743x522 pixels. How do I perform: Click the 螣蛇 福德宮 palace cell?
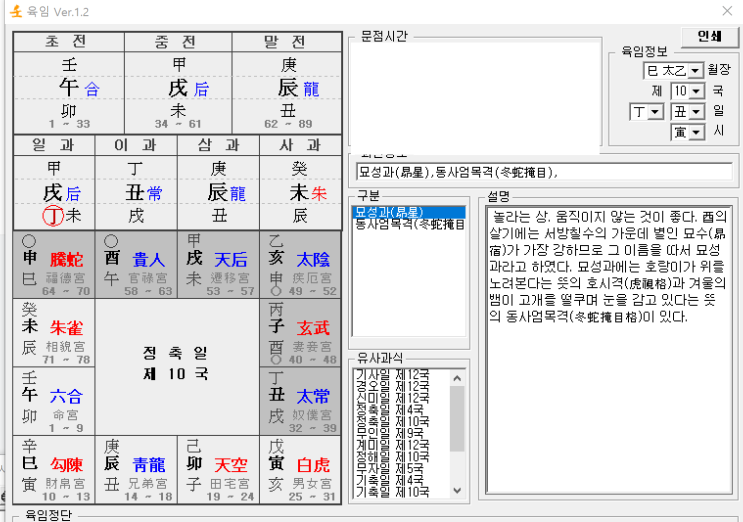(54, 265)
